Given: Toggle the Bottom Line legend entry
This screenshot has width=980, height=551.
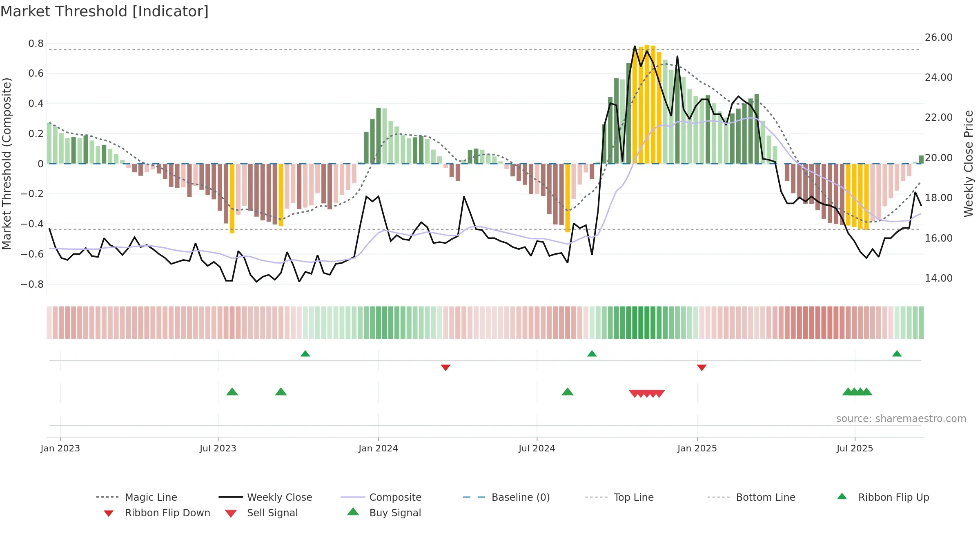Looking at the screenshot, I should (x=751, y=497).
